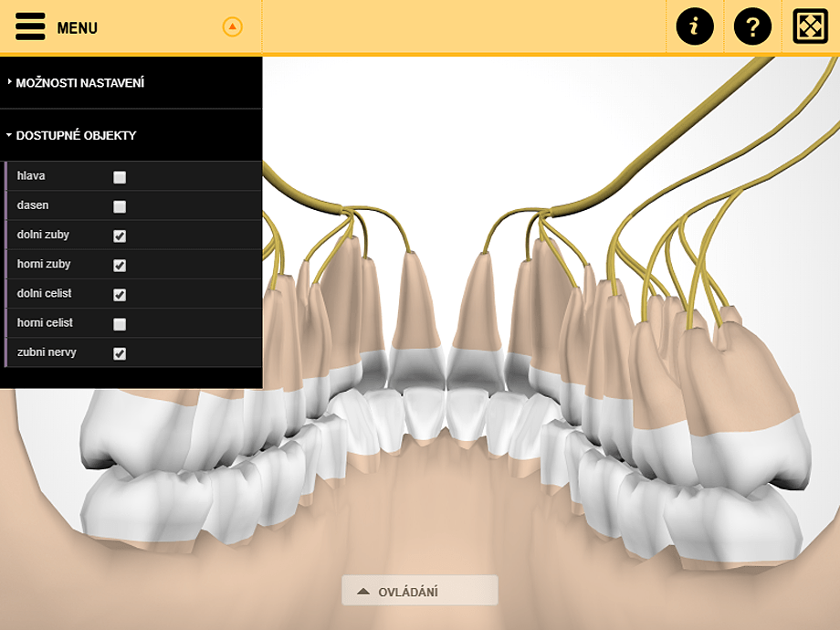Click the OVLÁDÁNÍ button
This screenshot has width=840, height=630.
click(x=420, y=590)
